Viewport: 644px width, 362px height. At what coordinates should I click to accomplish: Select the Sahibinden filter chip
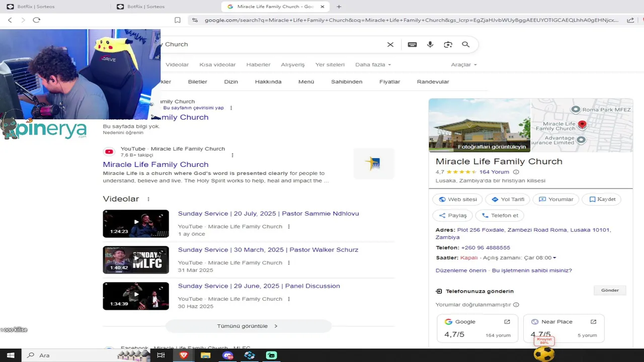click(x=347, y=81)
